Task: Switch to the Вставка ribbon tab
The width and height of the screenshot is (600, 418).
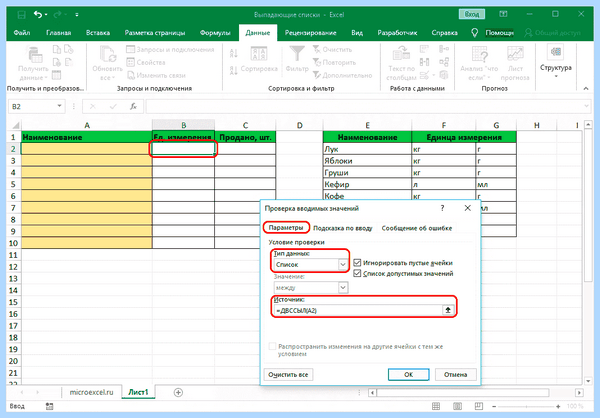Action: point(98,33)
